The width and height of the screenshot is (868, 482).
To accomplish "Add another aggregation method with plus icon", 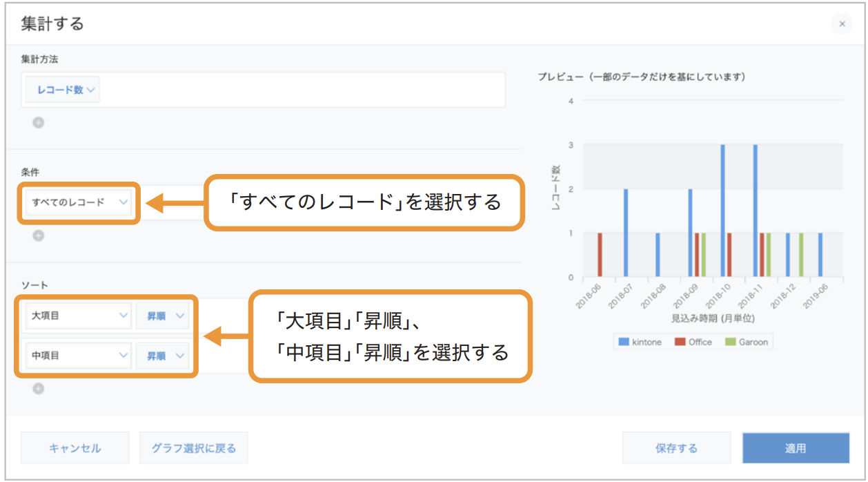I will click(39, 123).
